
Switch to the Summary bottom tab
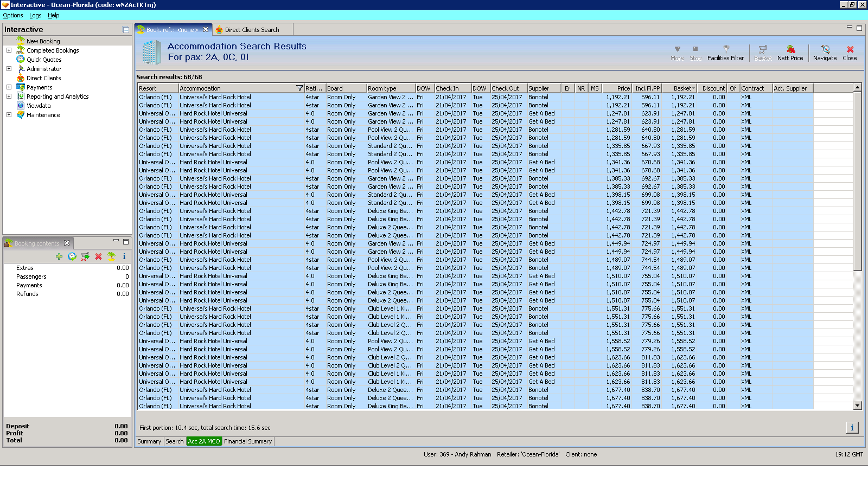coord(149,441)
